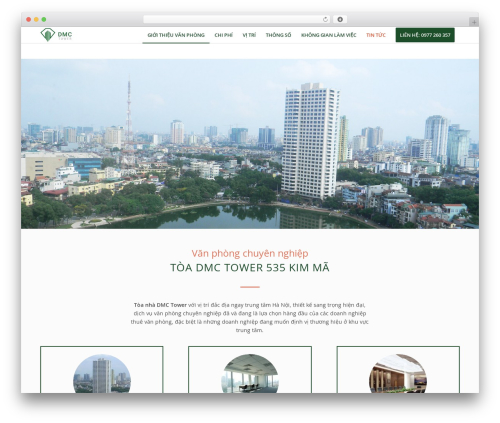Click bold text Tòa nhà DMC Tower

(x=160, y=305)
